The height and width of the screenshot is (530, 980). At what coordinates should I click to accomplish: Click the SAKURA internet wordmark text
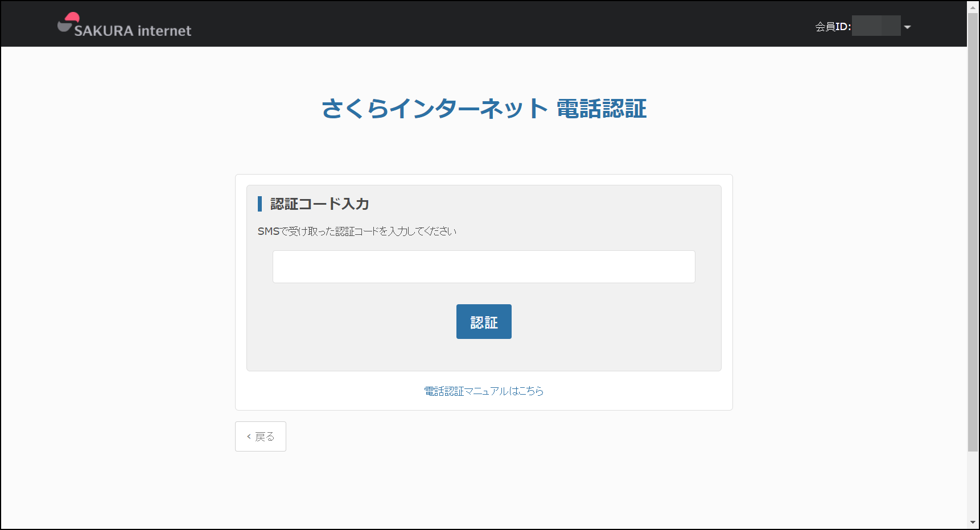point(133,31)
